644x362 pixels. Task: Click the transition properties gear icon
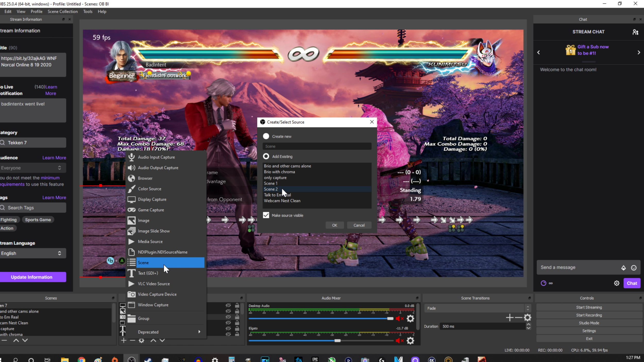[527, 317]
